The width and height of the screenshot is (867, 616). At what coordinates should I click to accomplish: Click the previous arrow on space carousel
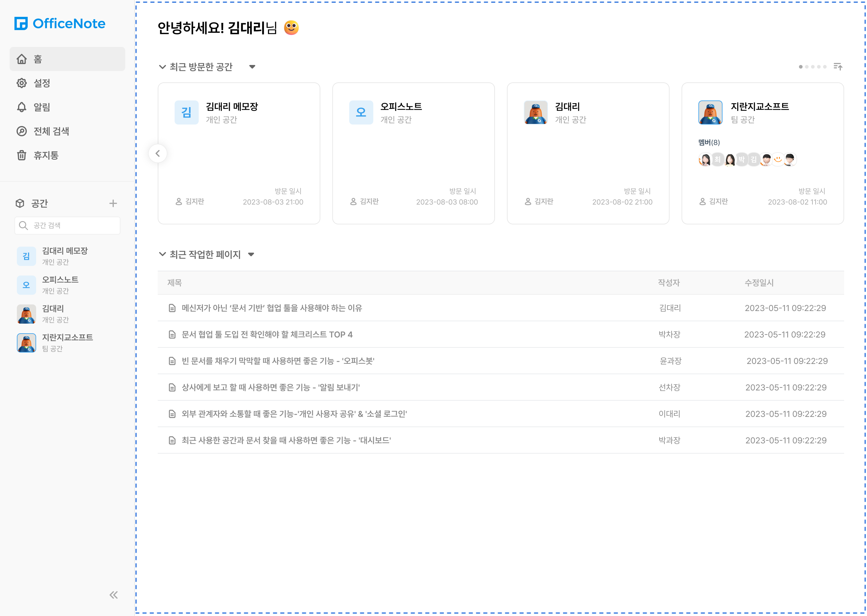[157, 154]
